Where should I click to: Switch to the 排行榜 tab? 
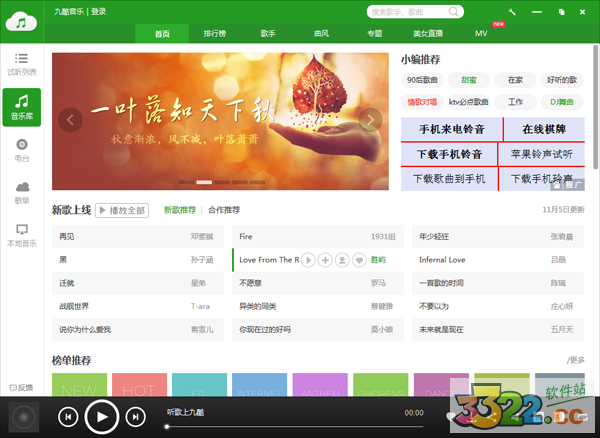click(215, 33)
